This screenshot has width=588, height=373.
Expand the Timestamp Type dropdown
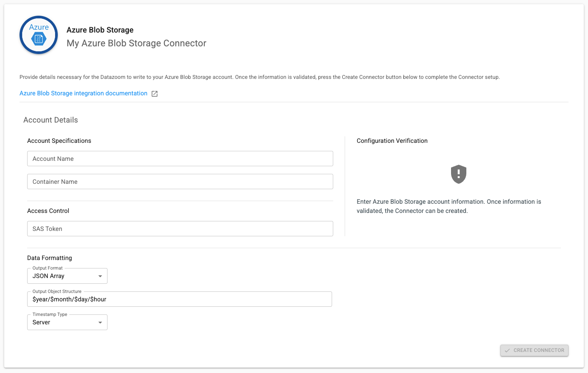tap(67, 322)
